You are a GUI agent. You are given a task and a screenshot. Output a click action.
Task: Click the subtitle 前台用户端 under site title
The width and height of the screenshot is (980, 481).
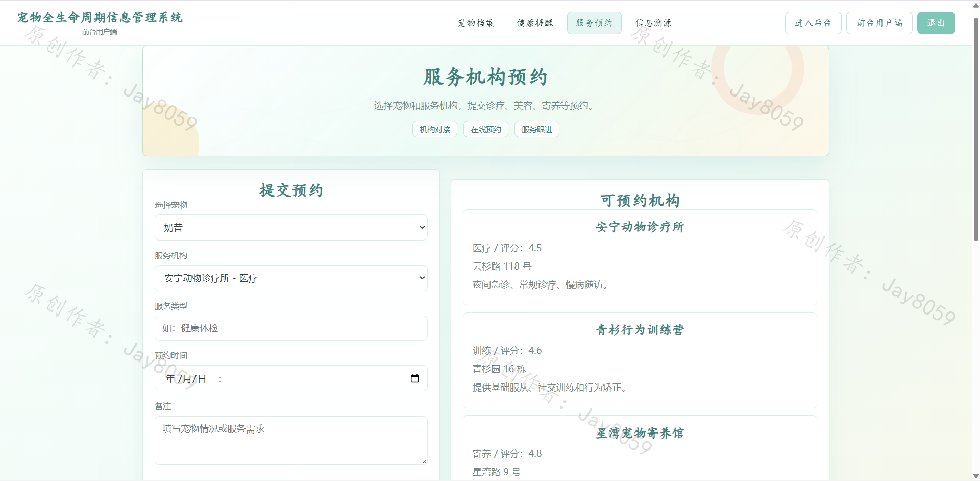[x=100, y=32]
